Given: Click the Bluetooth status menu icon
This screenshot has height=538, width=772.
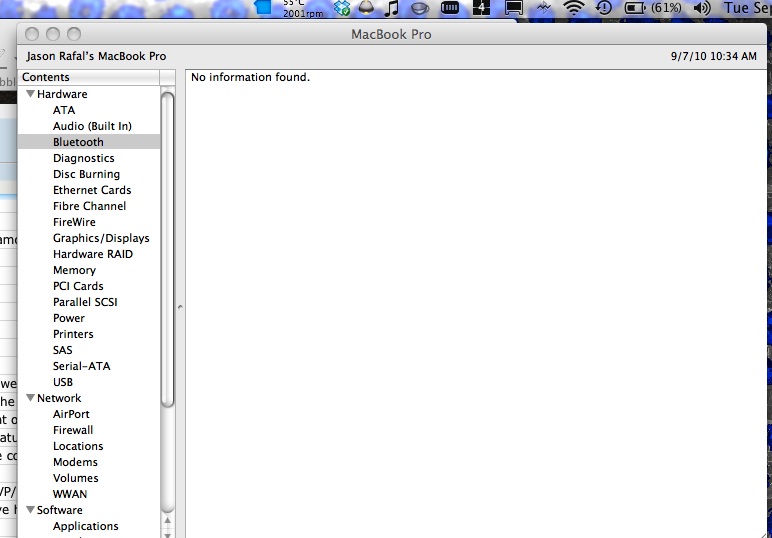Looking at the screenshot, I should click(x=544, y=8).
